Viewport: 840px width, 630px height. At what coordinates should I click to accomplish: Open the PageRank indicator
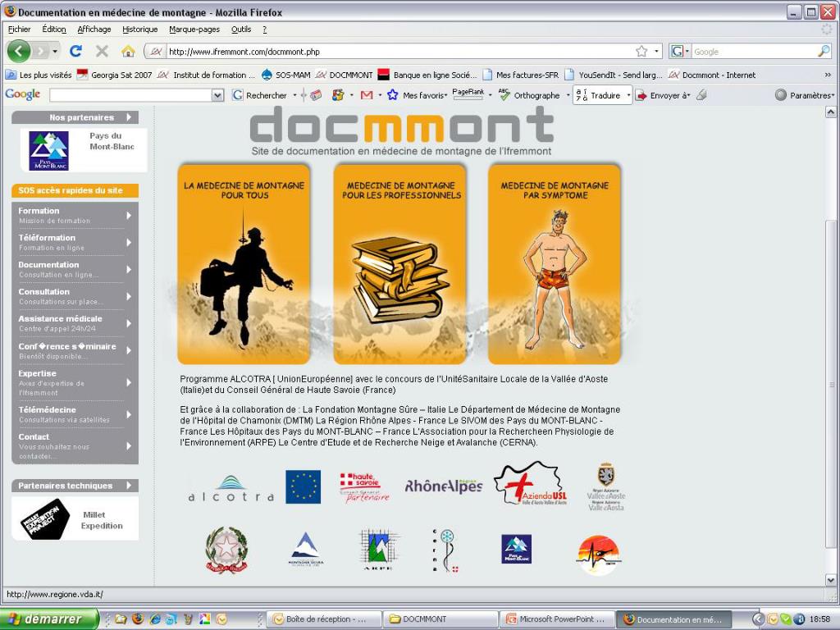click(x=468, y=94)
